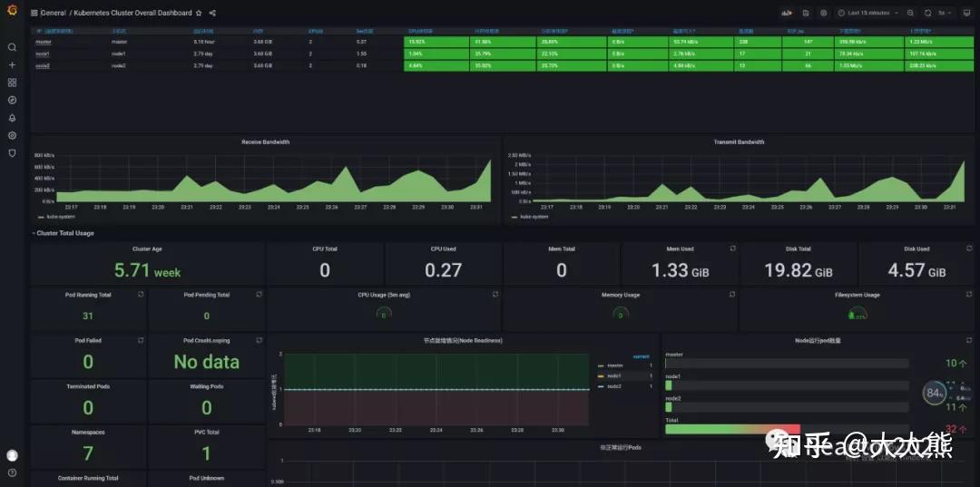
Task: Click the corner icon on Disk Used panel
Action: [x=969, y=248]
